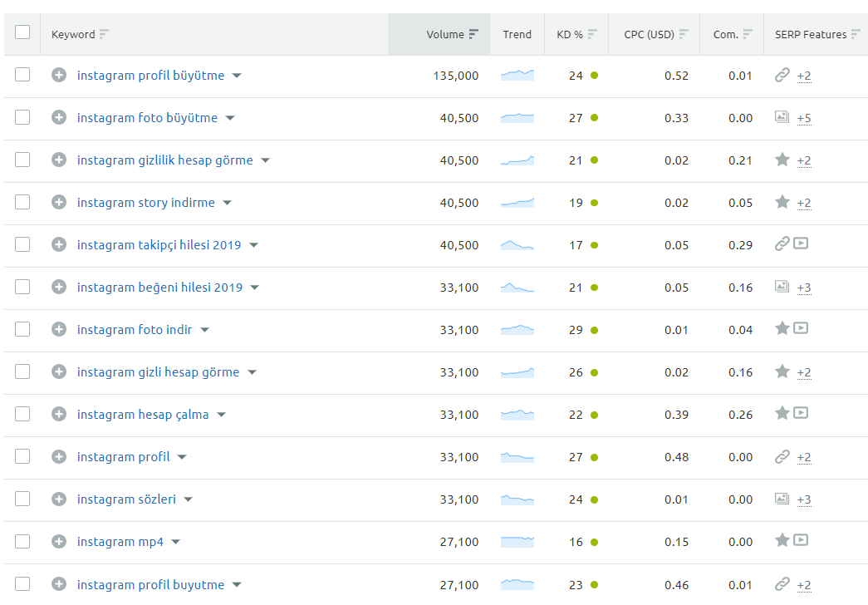Screen dimensions: 868x605
Task: Expand dropdown next to 'instagram foto büyütme'
Action: [230, 118]
